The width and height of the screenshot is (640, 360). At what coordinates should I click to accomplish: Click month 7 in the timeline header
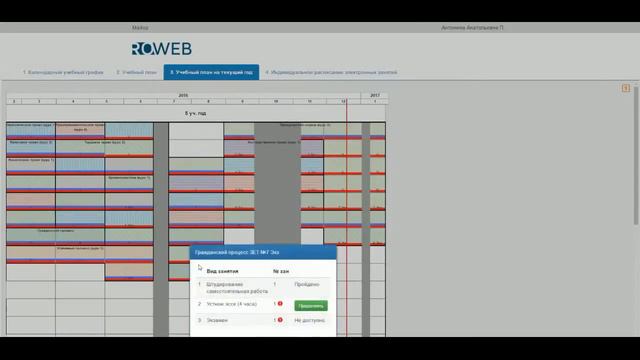tap(174, 101)
